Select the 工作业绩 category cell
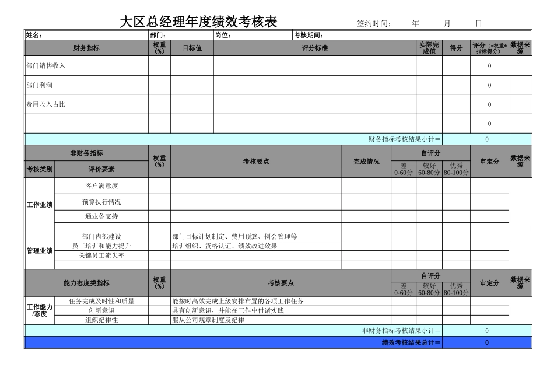Image resolution: width=554 pixels, height=392 pixels. (x=40, y=205)
